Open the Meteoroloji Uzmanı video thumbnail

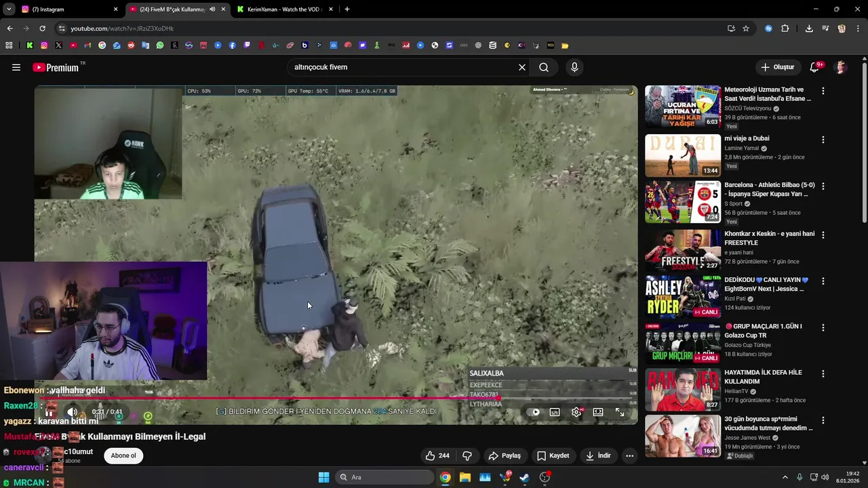(x=683, y=106)
